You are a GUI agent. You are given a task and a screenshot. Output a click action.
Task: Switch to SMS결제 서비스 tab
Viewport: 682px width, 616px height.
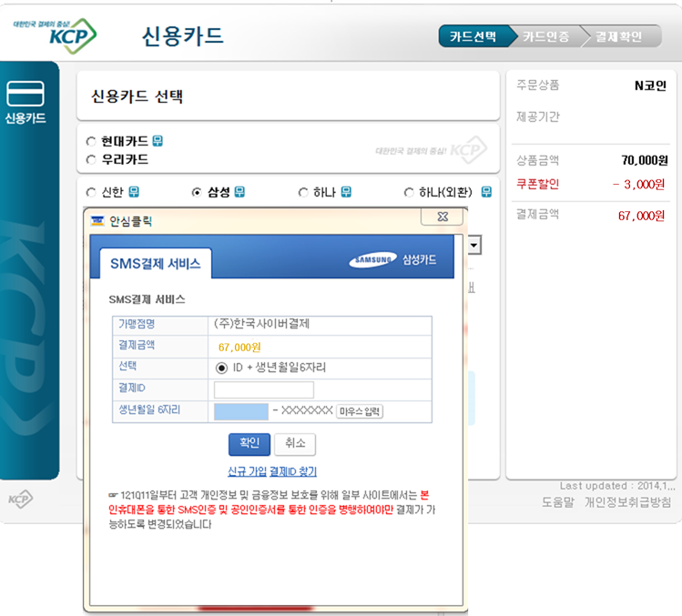pyautogui.click(x=156, y=264)
